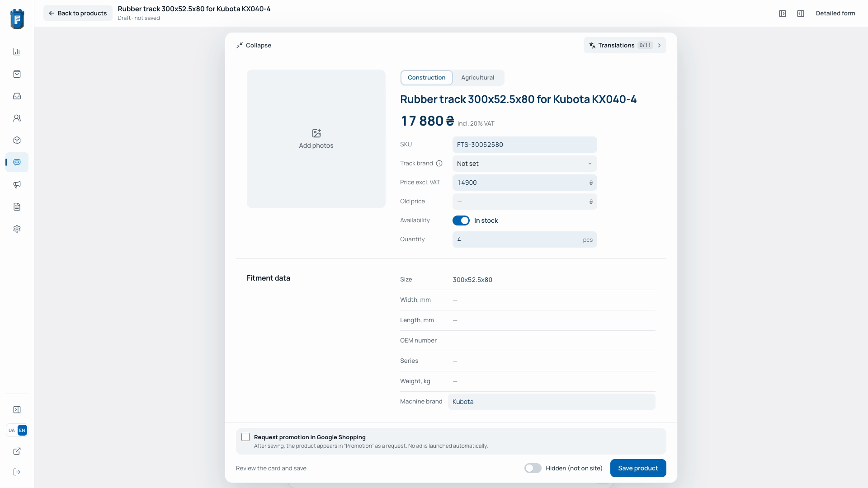The image size is (868, 488).
Task: Click the left panel layout icon
Action: (783, 14)
